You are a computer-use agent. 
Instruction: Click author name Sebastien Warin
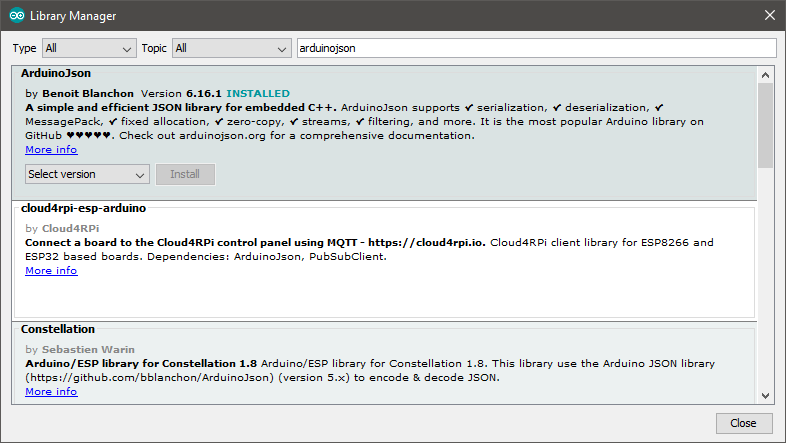point(88,349)
